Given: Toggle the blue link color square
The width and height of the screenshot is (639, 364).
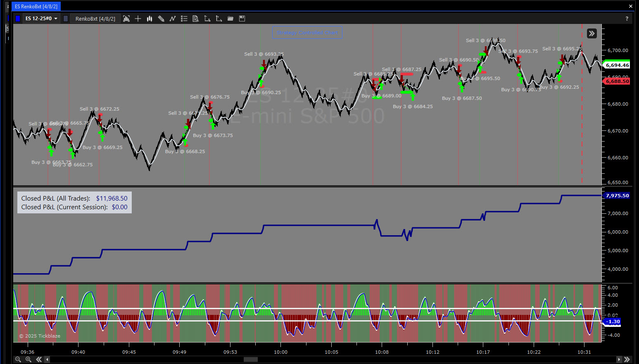Looking at the screenshot, I should point(18,19).
